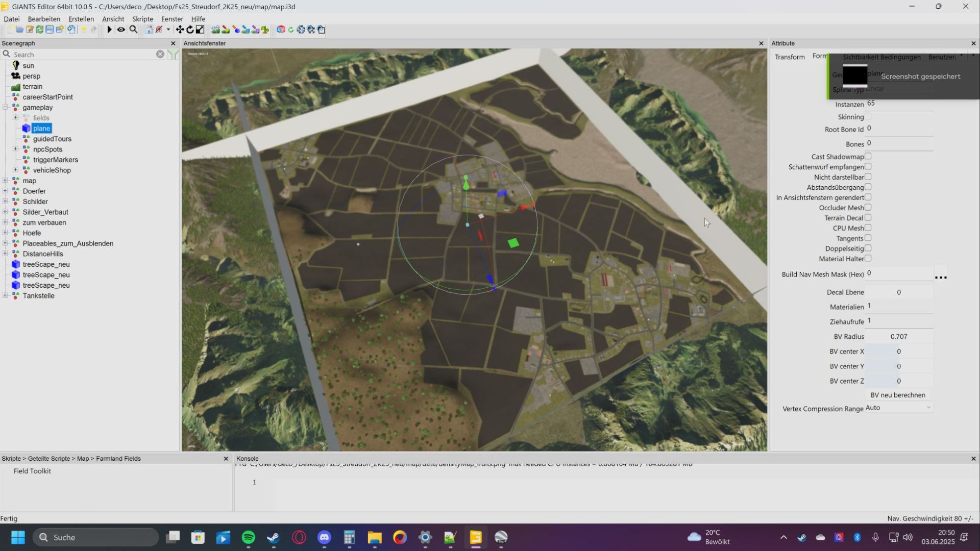
Task: Toggle the Abstandsübergang checkbox
Action: pyautogui.click(x=868, y=187)
